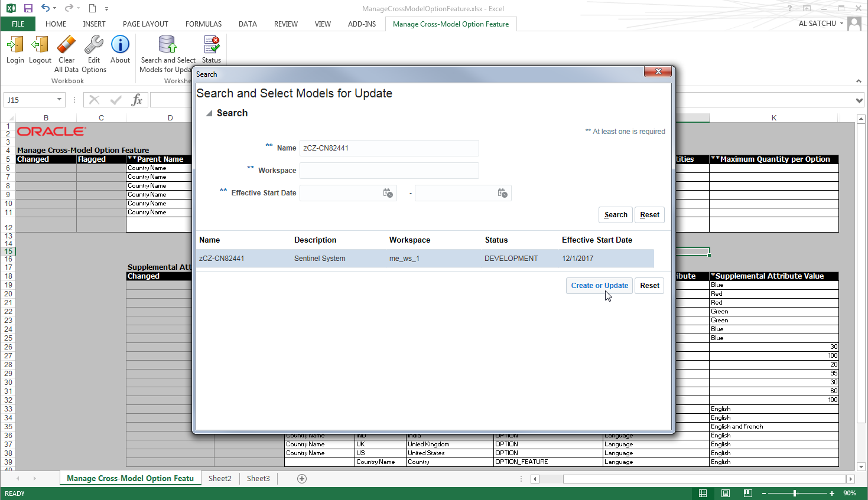868x500 pixels.
Task: Click the zoom in plus button
Action: pos(832,494)
